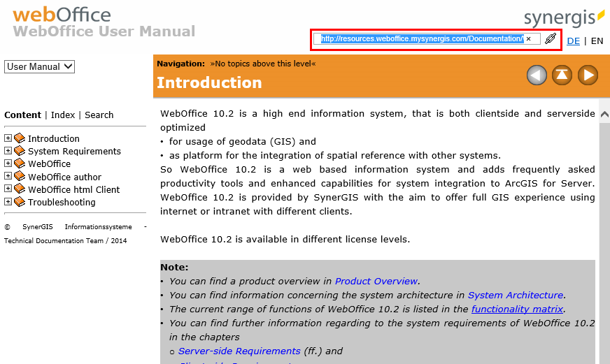610x364 pixels.
Task: Expand the Introduction tree node
Action: [8, 138]
